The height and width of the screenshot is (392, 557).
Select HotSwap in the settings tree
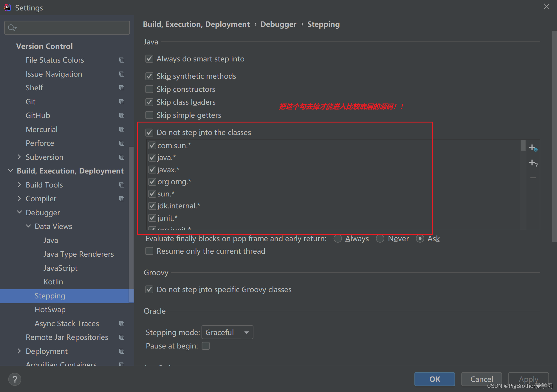click(50, 309)
